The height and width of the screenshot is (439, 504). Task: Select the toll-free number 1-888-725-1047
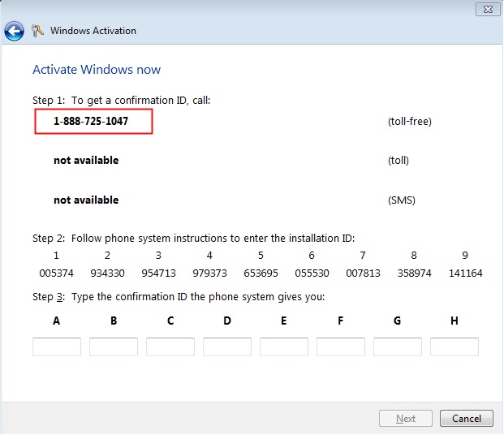pyautogui.click(x=91, y=121)
